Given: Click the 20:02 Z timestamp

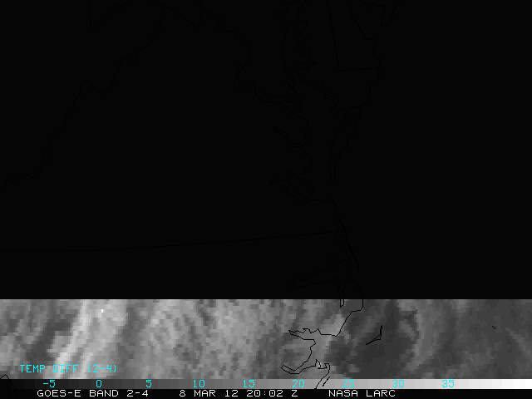Looking at the screenshot, I should [x=270, y=393].
